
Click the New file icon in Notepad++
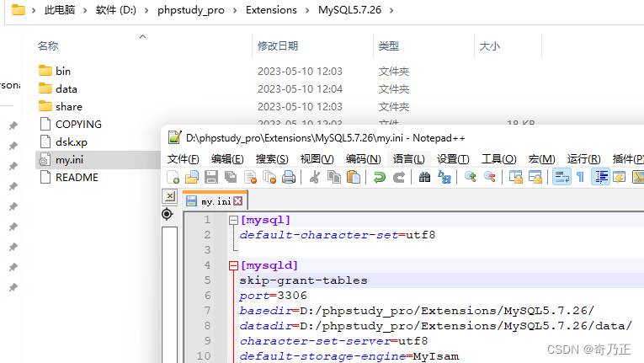point(173,177)
